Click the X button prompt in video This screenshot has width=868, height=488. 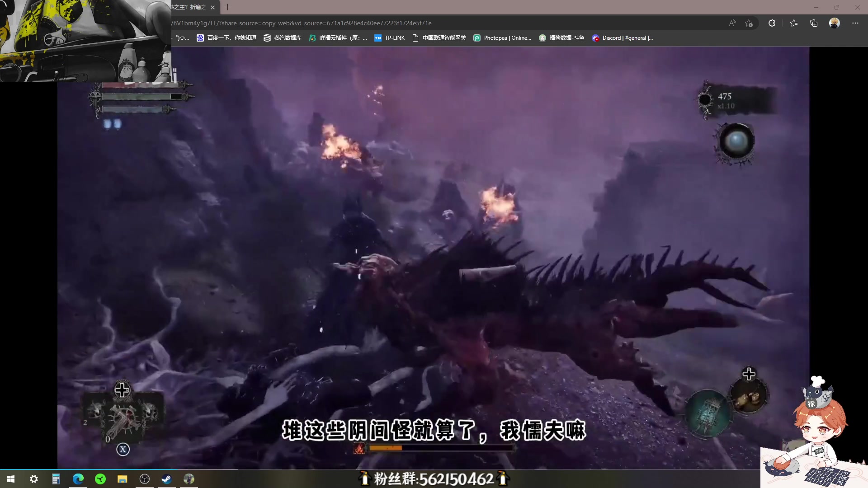[x=123, y=449]
